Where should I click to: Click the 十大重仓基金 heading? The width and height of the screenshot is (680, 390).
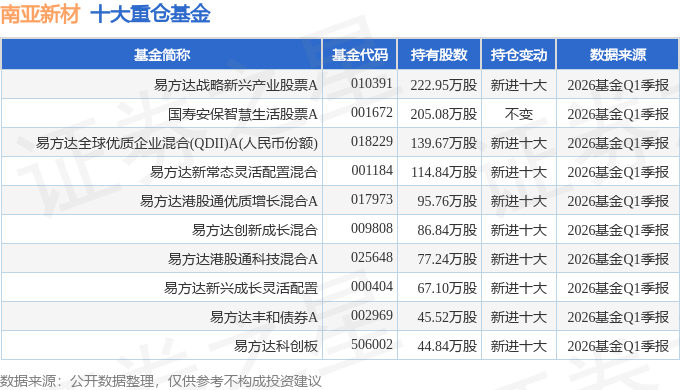click(150, 13)
